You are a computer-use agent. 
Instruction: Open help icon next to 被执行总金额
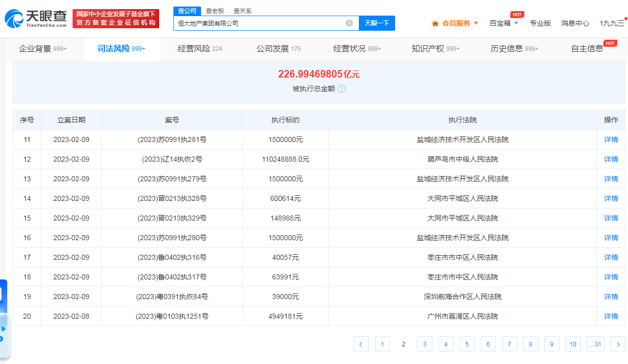pos(341,89)
